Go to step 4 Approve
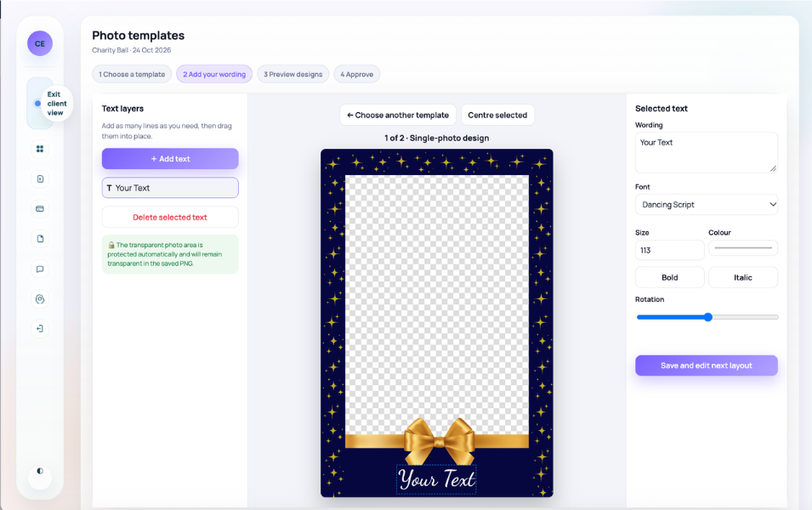The image size is (812, 510). pos(357,74)
